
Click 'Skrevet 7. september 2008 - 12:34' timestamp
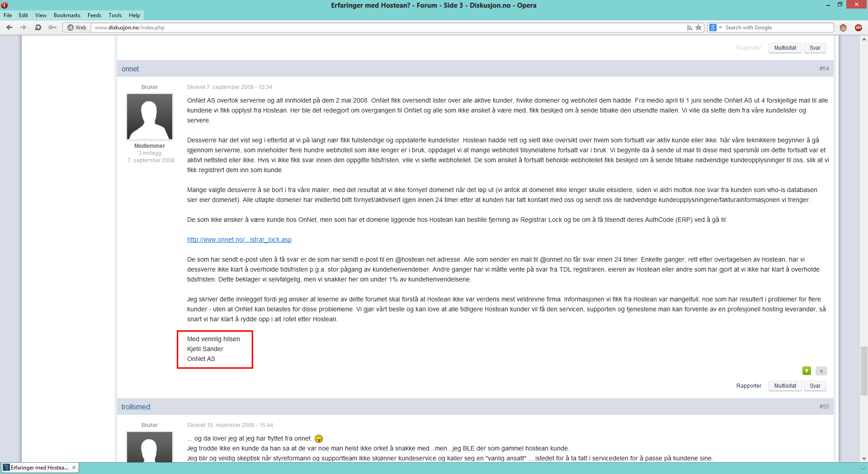click(x=230, y=87)
